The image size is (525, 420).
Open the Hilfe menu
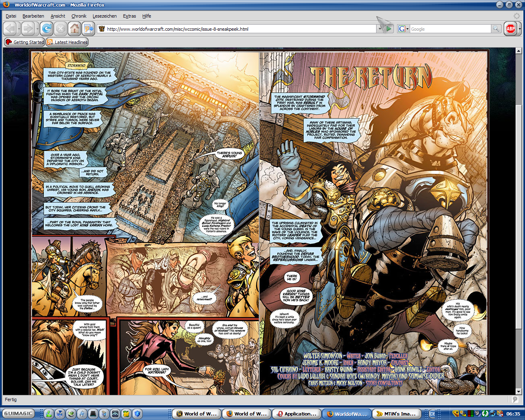pos(147,16)
